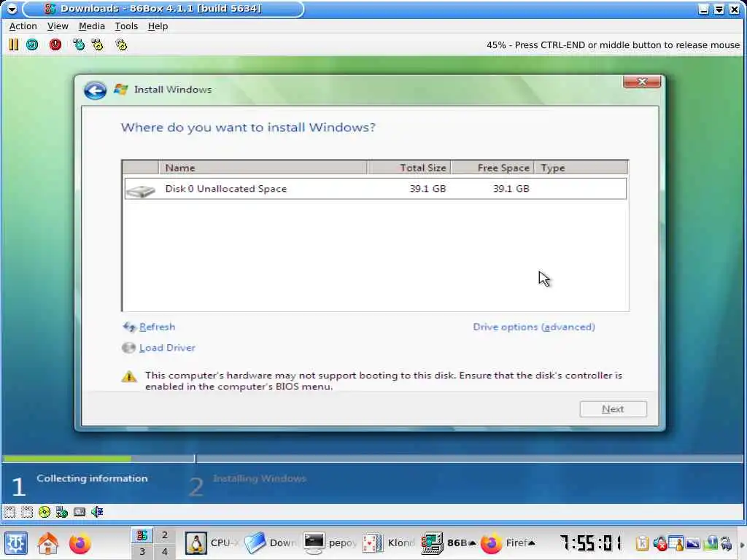Screen dimensions: 747x560
Task: Switch to the Firefox taskbar window entry
Action: (508, 542)
